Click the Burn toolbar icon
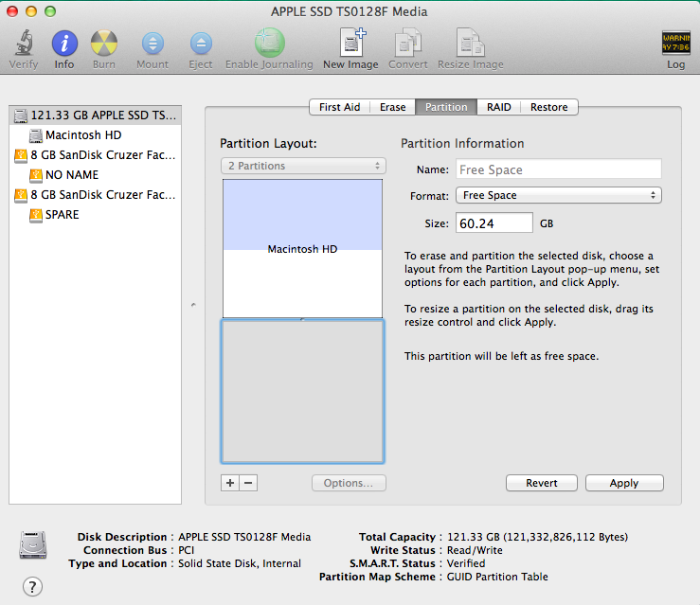Viewport: 700px width, 605px height. (103, 44)
